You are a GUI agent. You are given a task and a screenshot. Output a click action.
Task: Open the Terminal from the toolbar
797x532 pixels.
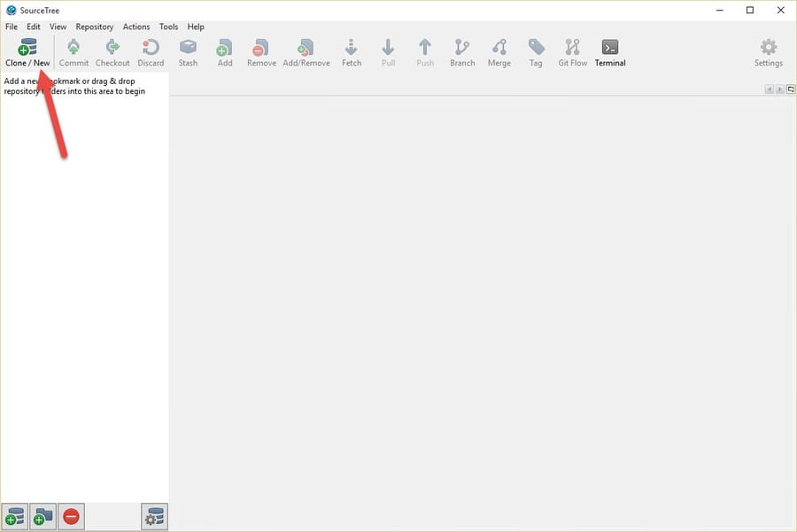(x=610, y=52)
